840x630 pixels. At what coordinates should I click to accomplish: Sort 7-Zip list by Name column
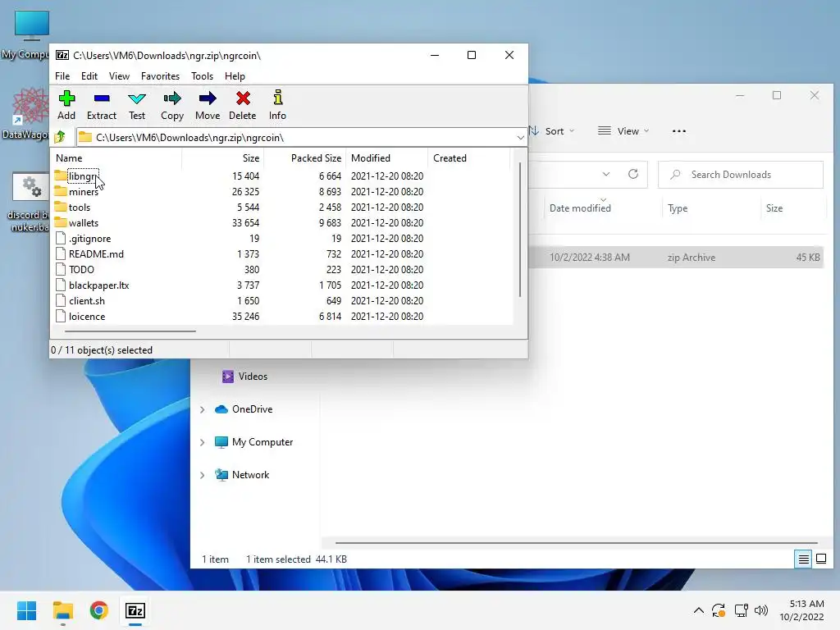(x=116, y=158)
